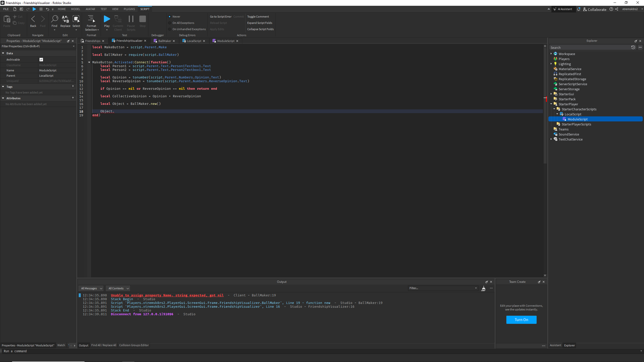The width and height of the screenshot is (644, 362).
Task: Collapse the StarterPlayer tree node
Action: [x=551, y=104]
